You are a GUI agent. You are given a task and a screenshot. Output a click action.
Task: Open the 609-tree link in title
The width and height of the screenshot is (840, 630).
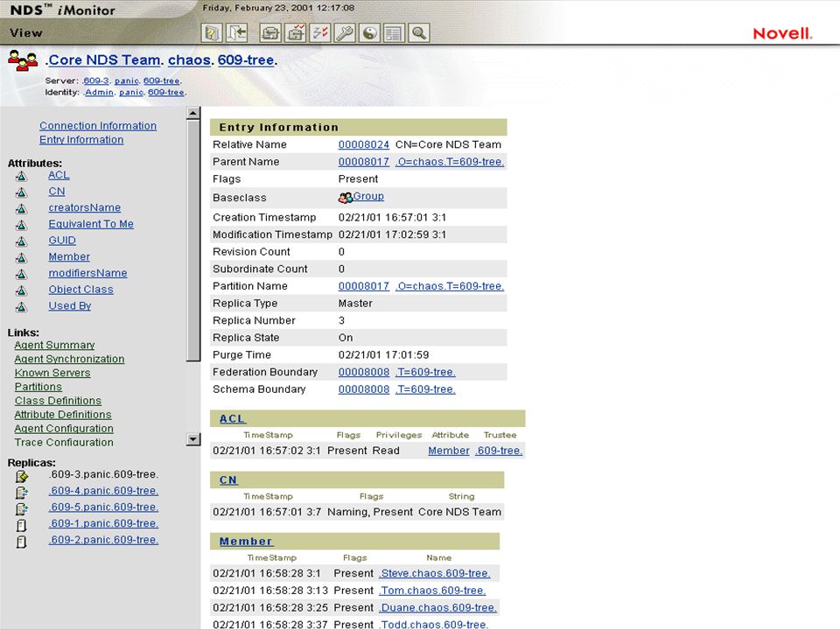click(246, 60)
